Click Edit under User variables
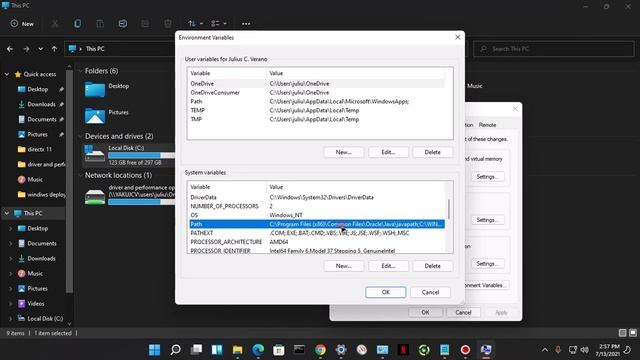Viewport: 640px width, 360px height. [388, 152]
